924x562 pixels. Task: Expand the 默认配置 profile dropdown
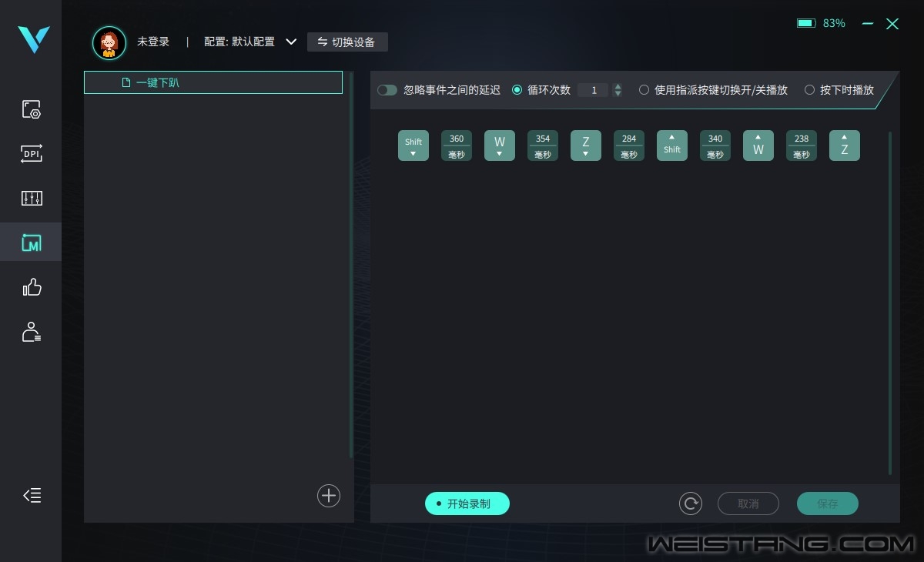[291, 42]
